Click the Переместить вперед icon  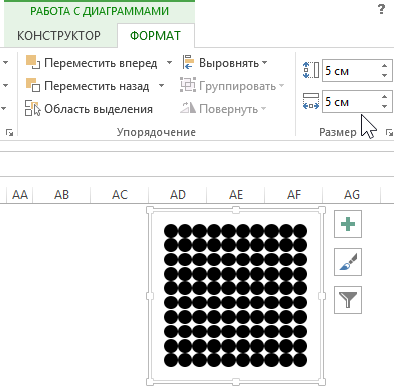(x=33, y=63)
